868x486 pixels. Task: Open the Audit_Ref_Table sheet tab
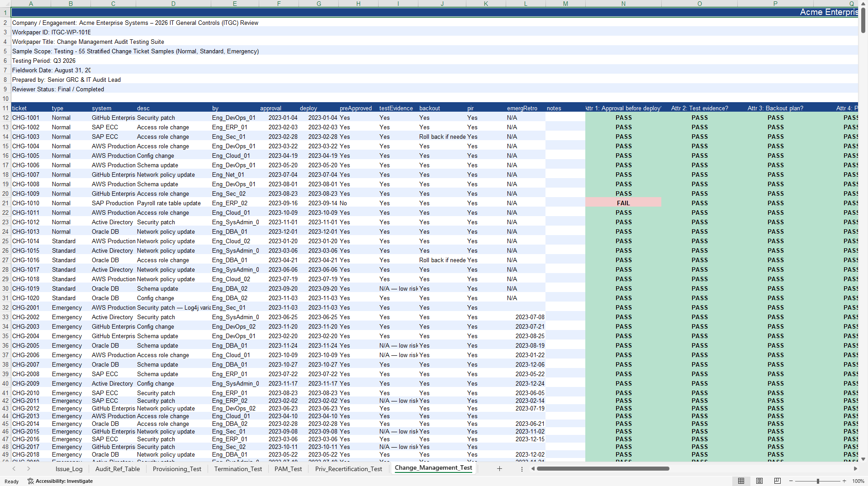(118, 469)
